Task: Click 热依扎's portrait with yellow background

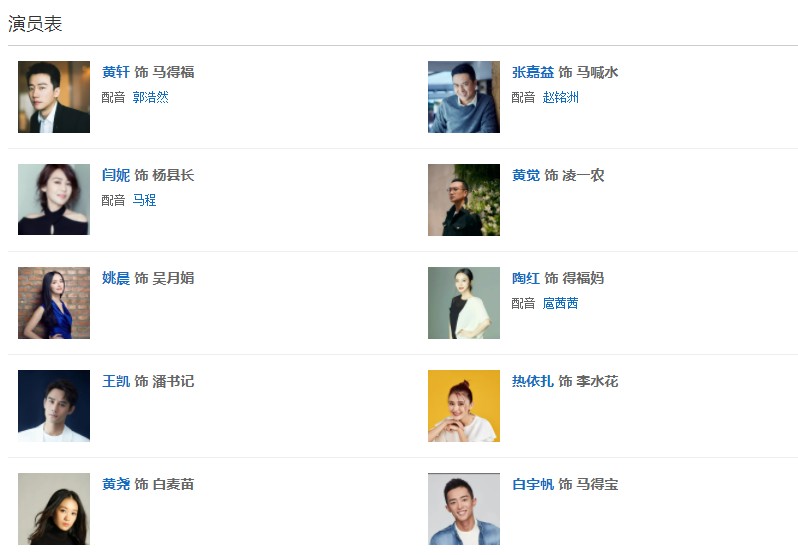Action: coord(464,406)
